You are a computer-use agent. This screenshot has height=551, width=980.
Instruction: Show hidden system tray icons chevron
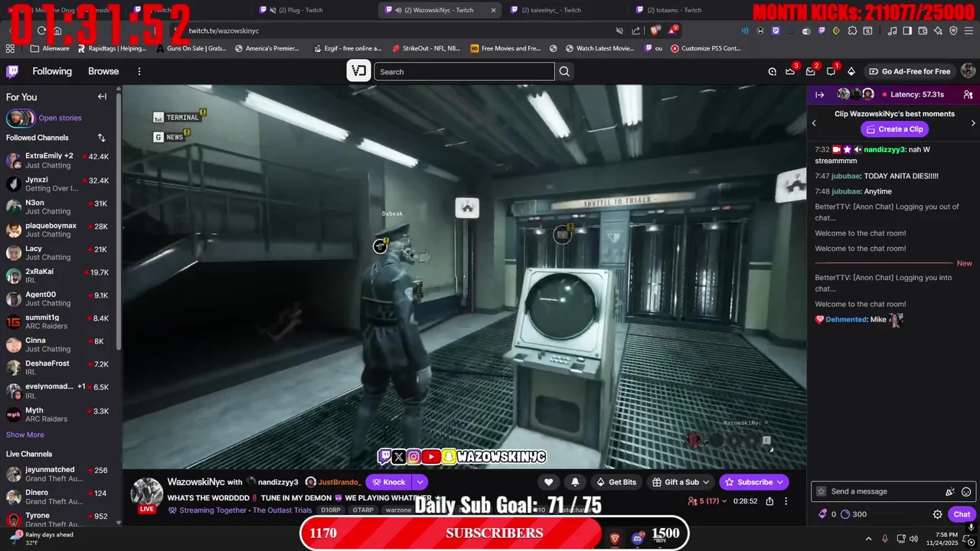(867, 539)
